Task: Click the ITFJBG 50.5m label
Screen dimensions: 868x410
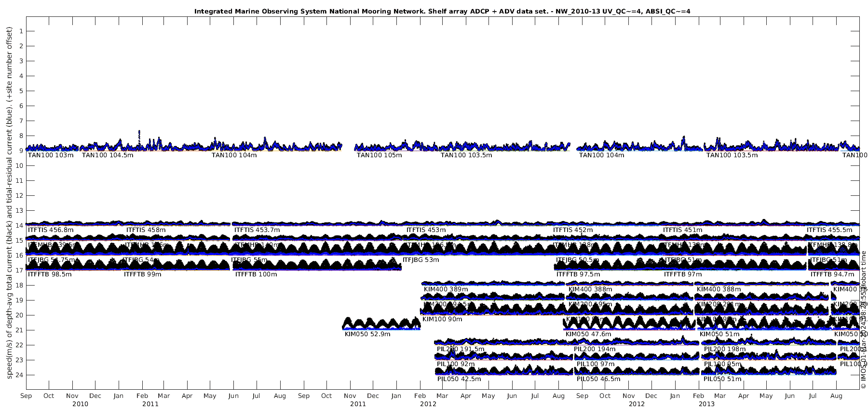Action: pyautogui.click(x=578, y=260)
